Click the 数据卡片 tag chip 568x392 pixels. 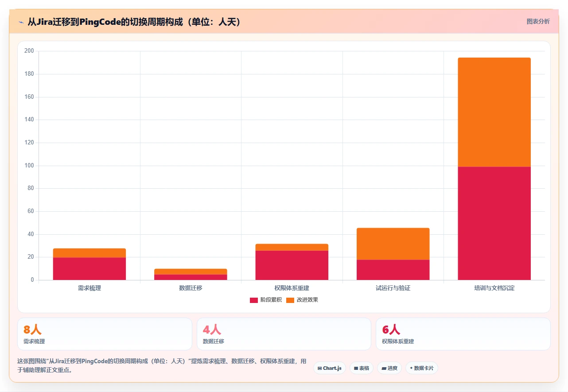(x=422, y=368)
